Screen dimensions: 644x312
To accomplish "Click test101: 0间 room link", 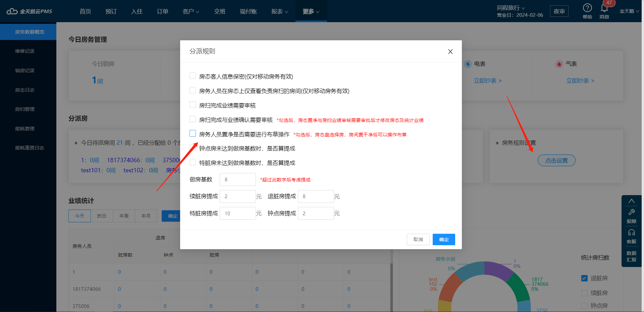I will [x=98, y=170].
